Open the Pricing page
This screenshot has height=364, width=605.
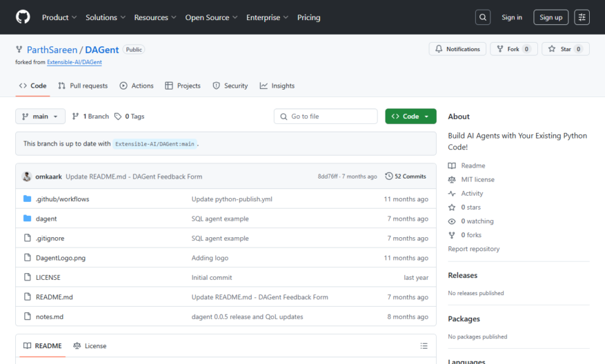(308, 17)
